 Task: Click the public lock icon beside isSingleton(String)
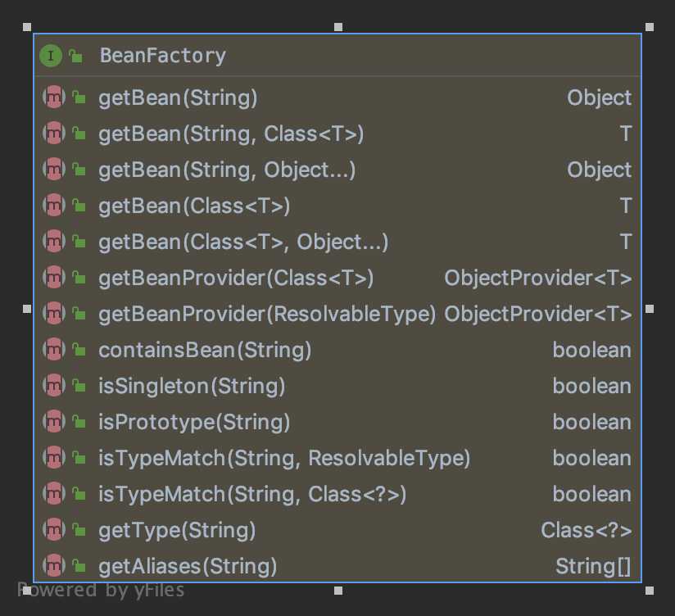(79, 385)
